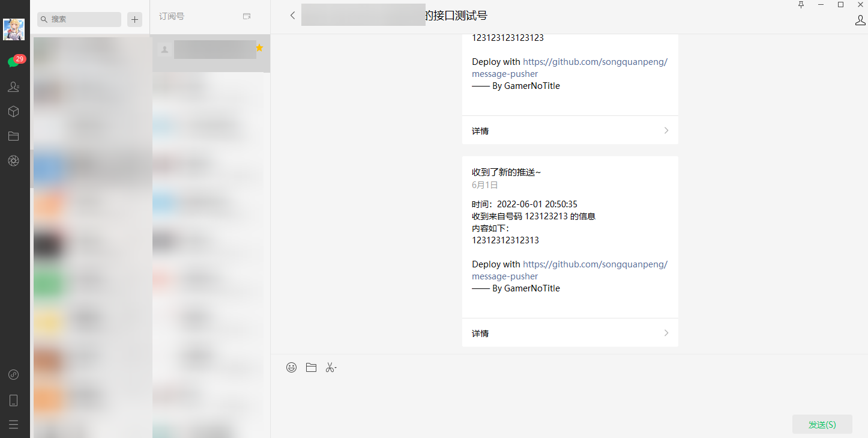Toggle the pin window on top button
This screenshot has height=438, width=868.
pos(801,5)
